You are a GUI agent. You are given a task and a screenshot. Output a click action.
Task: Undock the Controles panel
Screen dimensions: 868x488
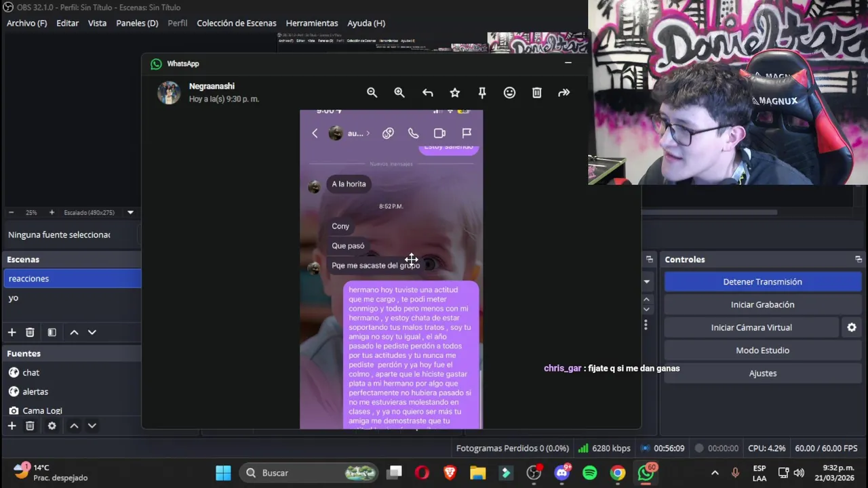[859, 260]
